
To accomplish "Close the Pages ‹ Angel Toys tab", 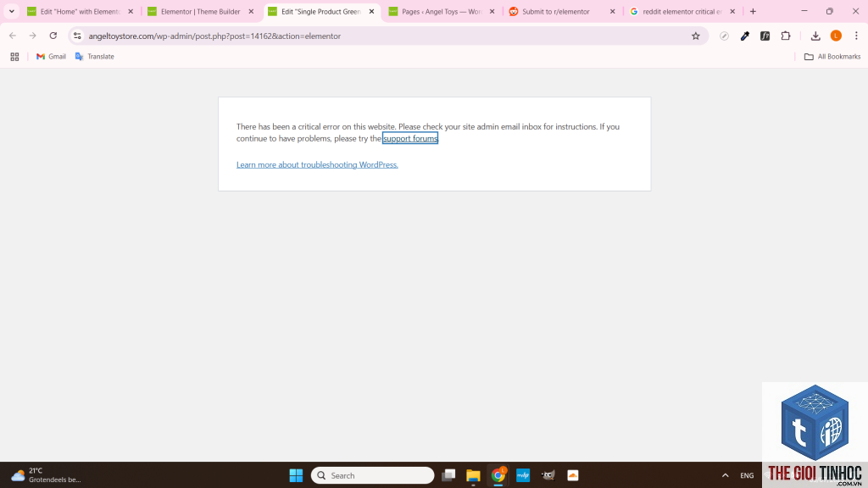I will coord(492,11).
